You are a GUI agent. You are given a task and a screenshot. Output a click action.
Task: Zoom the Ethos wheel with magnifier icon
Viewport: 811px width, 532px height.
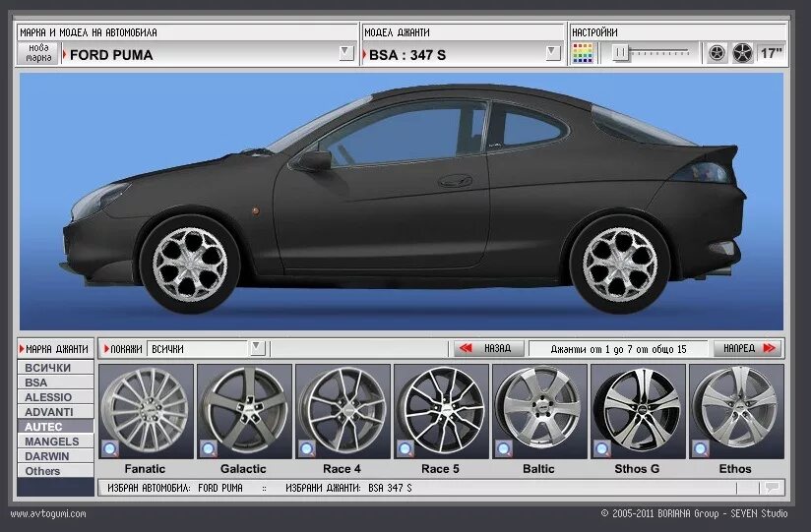tap(701, 448)
